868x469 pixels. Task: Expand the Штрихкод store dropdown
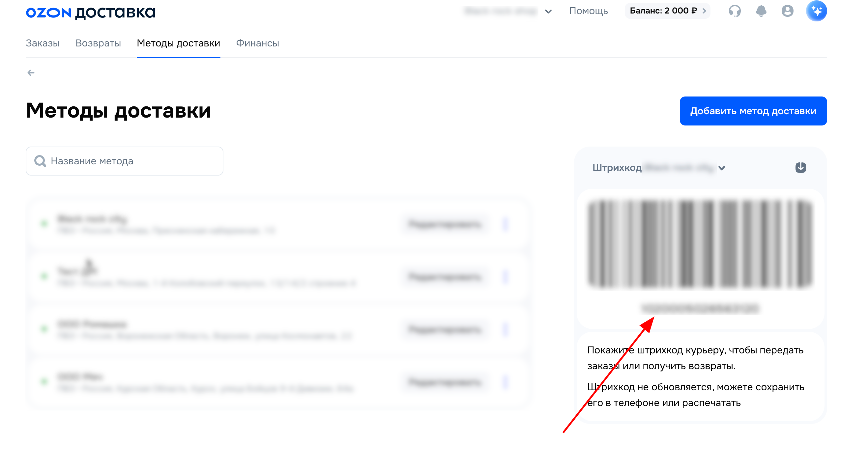[721, 168]
